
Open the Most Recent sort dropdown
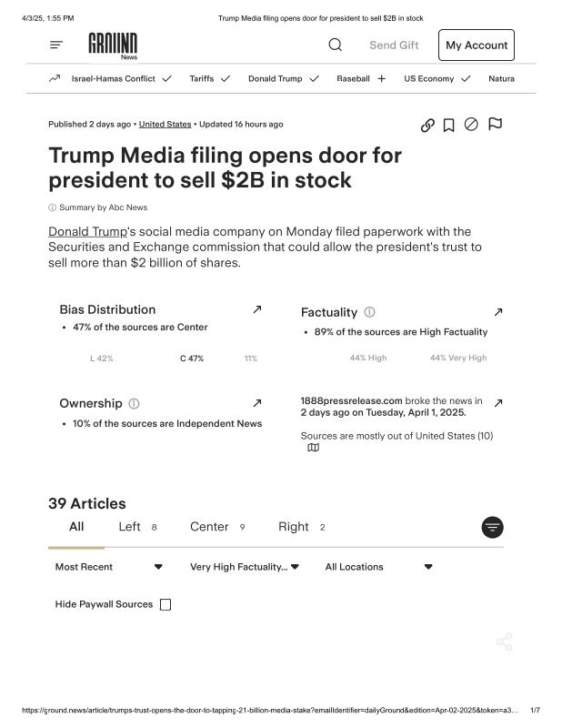click(x=109, y=567)
